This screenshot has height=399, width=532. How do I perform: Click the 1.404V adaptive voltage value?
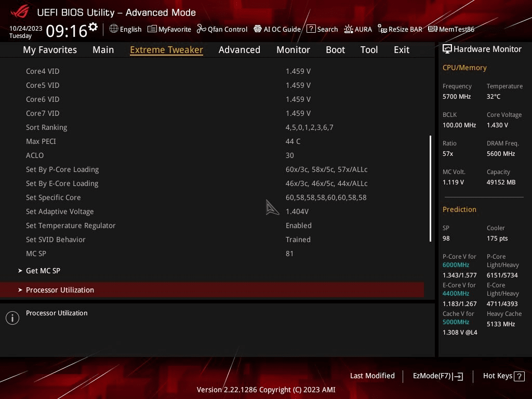pyautogui.click(x=297, y=212)
